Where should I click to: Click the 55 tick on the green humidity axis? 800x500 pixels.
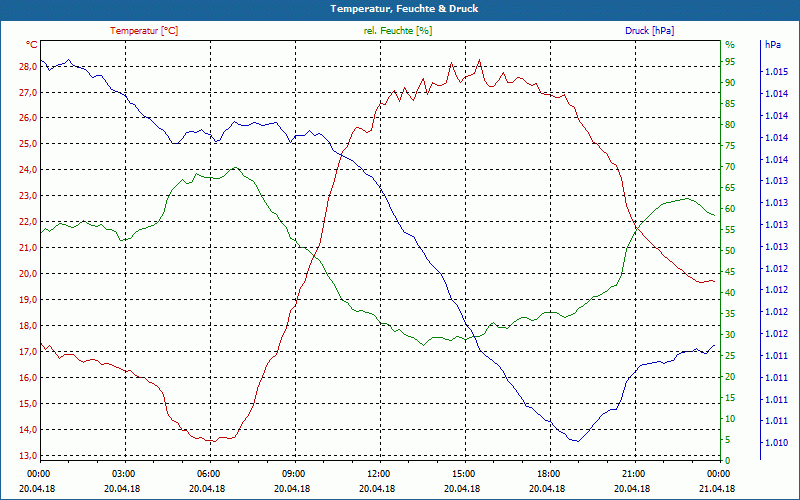click(730, 230)
